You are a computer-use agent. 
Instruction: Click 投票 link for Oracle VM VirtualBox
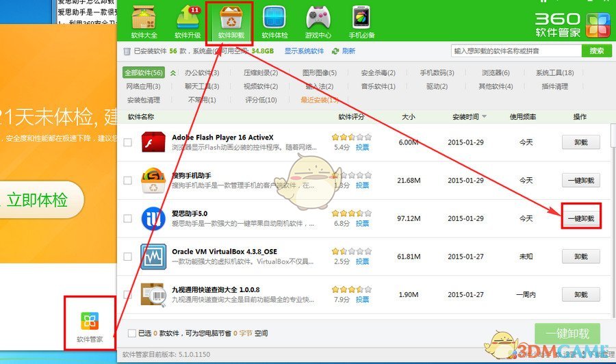(x=362, y=261)
